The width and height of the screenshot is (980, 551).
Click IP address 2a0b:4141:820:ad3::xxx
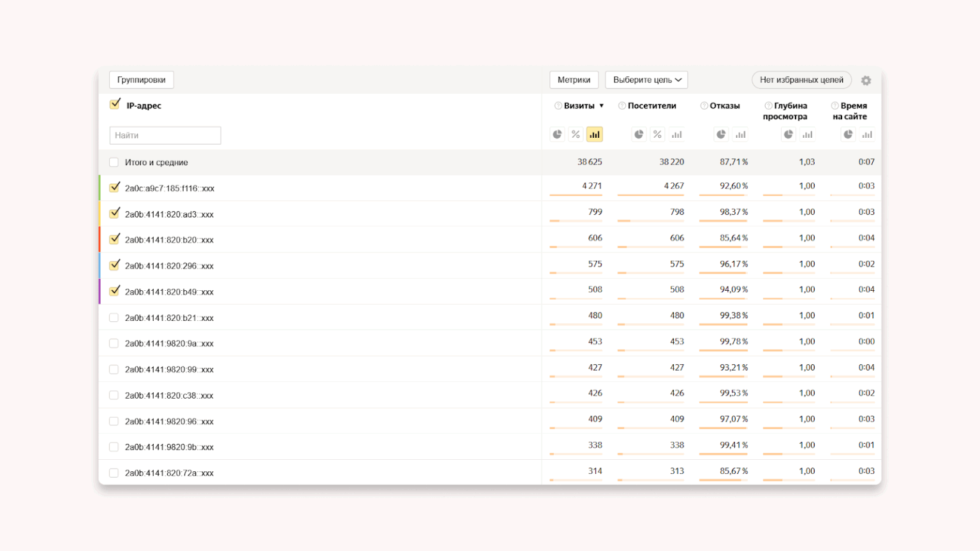[x=169, y=215]
